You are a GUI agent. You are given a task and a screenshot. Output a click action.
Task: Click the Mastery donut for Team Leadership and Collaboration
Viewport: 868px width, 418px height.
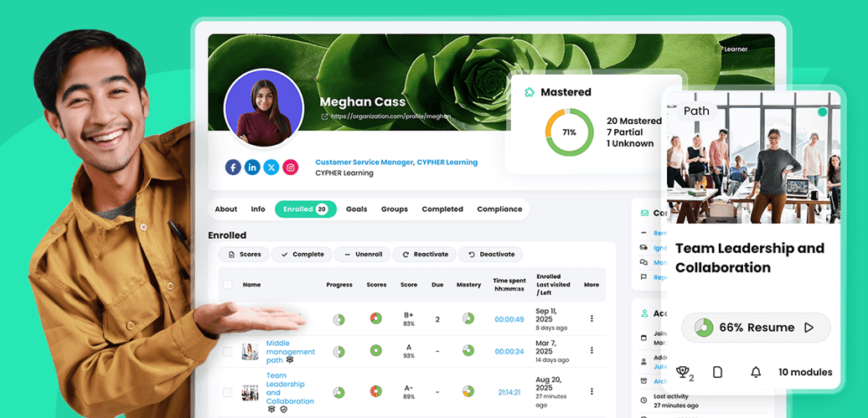468,391
